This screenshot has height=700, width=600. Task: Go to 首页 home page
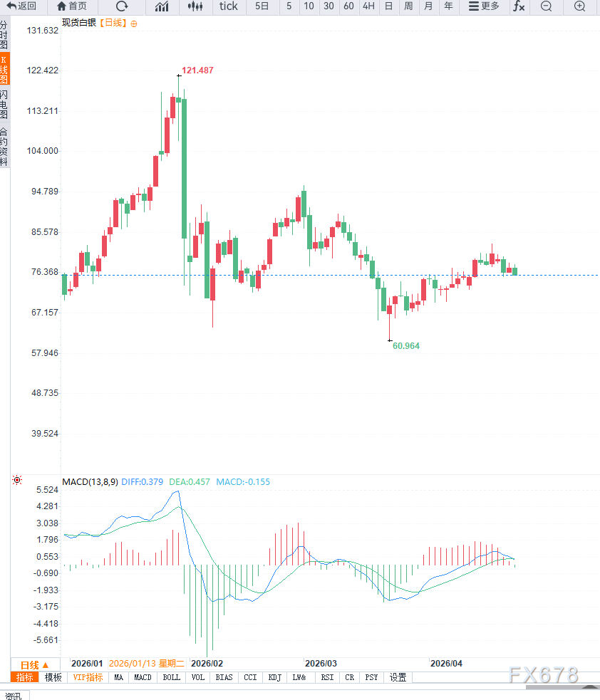[x=72, y=6]
